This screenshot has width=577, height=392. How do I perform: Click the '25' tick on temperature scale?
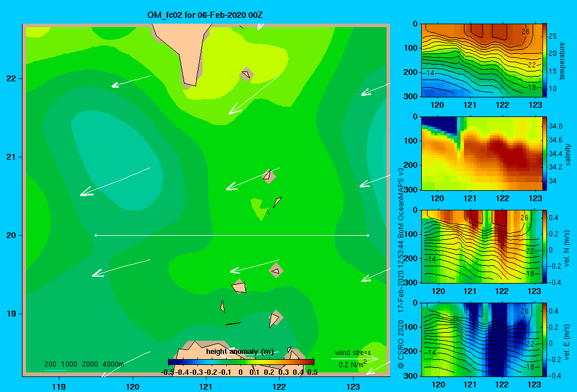pos(553,36)
